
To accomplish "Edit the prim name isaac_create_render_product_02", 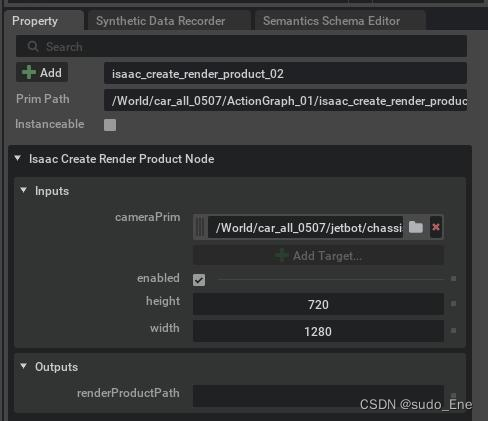I will [285, 73].
